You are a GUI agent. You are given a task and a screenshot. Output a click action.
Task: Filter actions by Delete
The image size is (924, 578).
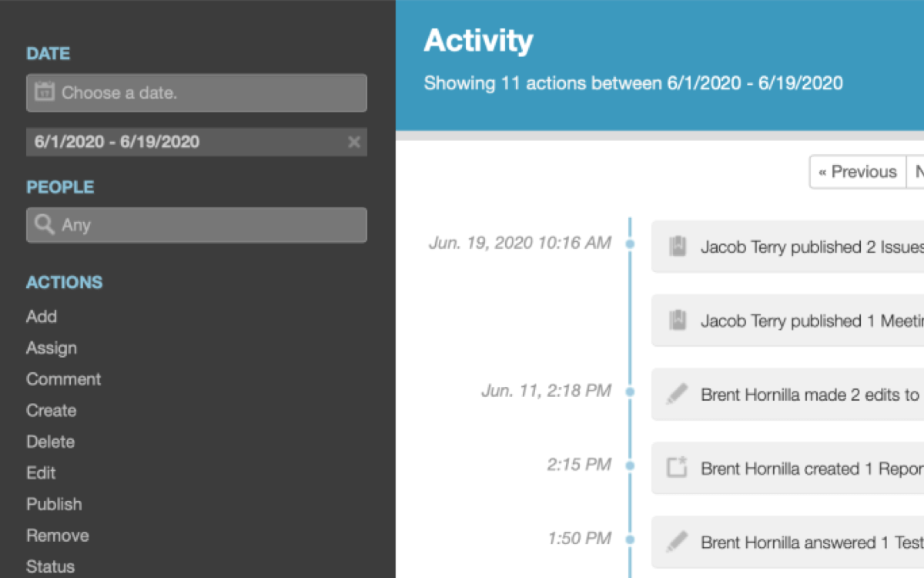point(51,442)
